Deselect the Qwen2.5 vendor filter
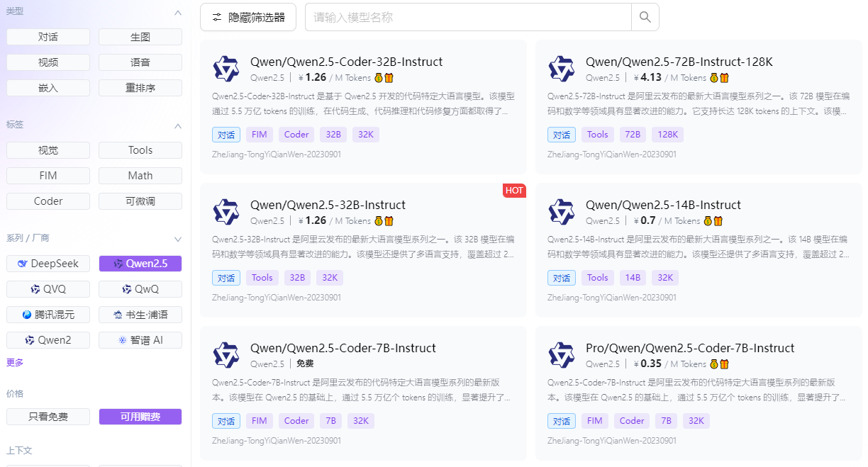 click(x=140, y=263)
